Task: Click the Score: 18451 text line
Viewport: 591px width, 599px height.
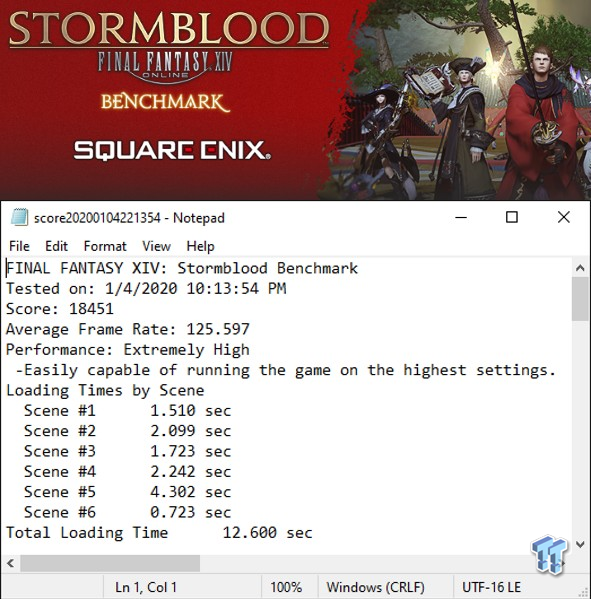Action: click(60, 309)
